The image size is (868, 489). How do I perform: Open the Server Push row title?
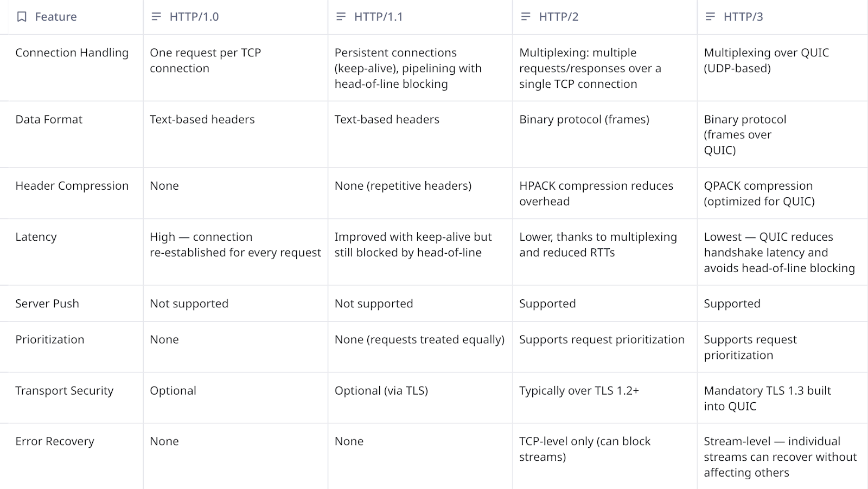pos(47,304)
